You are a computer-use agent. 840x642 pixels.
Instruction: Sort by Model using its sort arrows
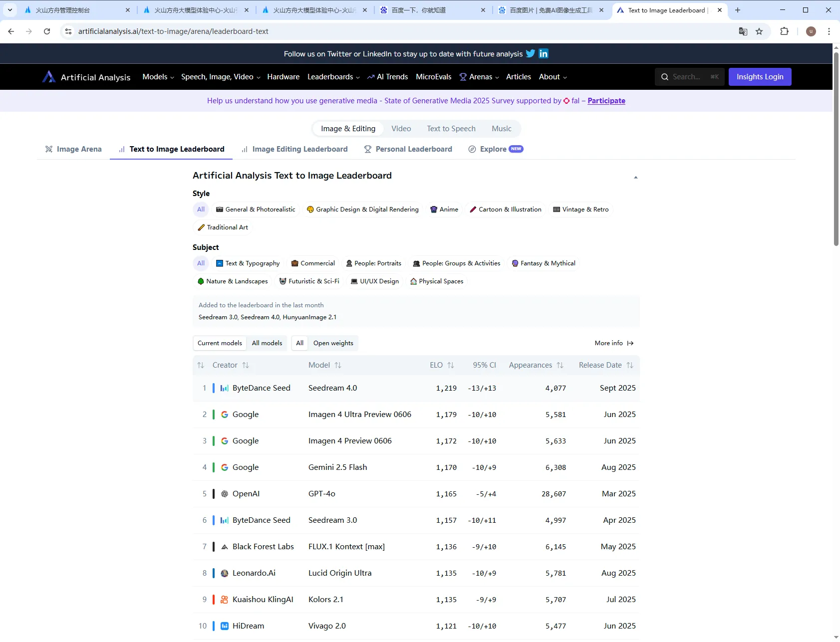pos(338,365)
